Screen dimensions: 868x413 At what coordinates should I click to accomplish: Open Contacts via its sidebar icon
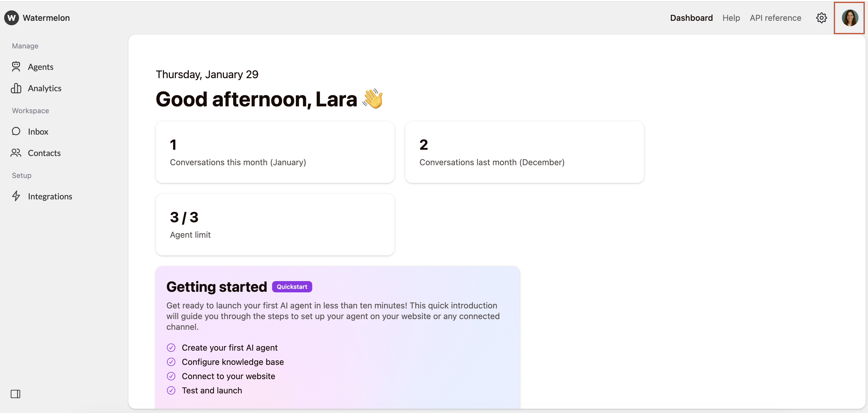pyautogui.click(x=16, y=153)
